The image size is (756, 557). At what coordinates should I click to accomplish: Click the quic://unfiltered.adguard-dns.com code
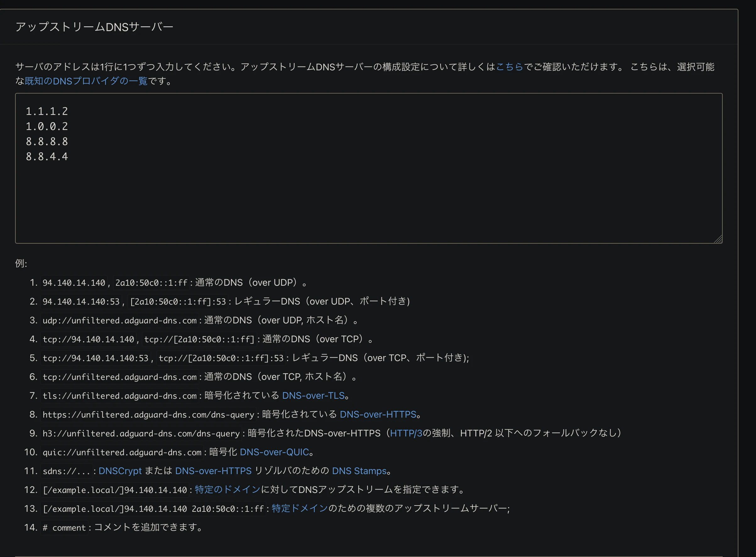122,452
